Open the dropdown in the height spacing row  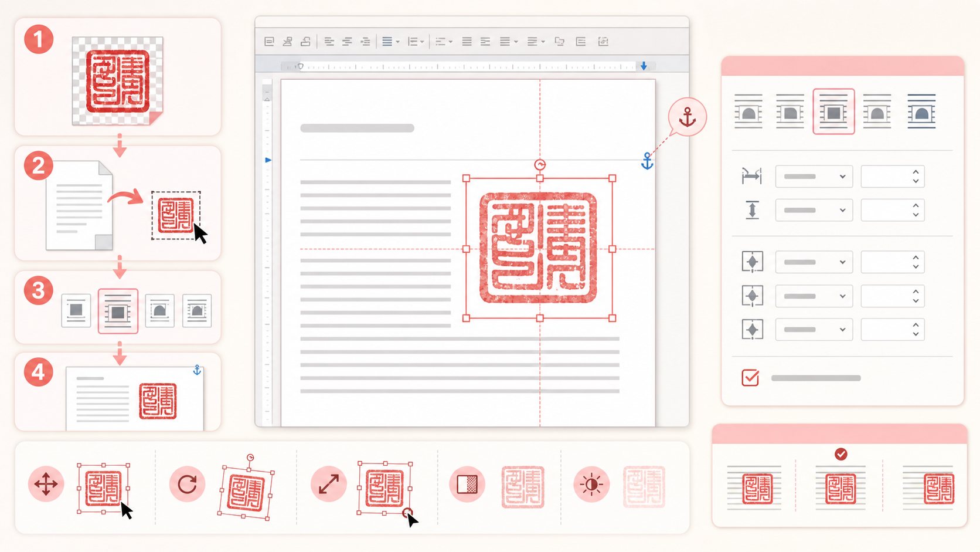[814, 210]
